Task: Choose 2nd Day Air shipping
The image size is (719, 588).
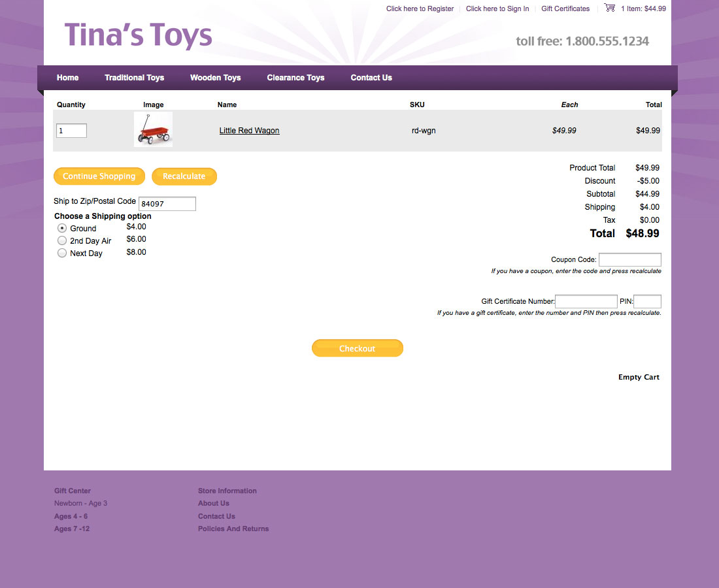Action: pos(62,240)
